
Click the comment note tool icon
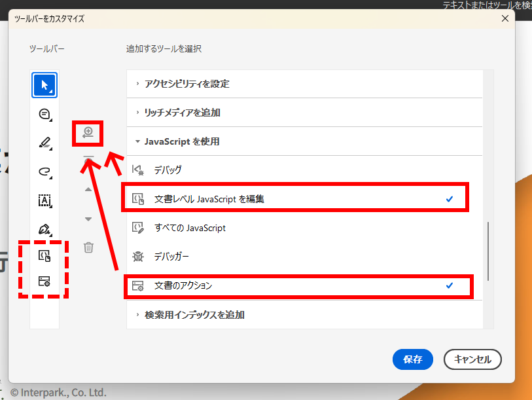point(44,114)
